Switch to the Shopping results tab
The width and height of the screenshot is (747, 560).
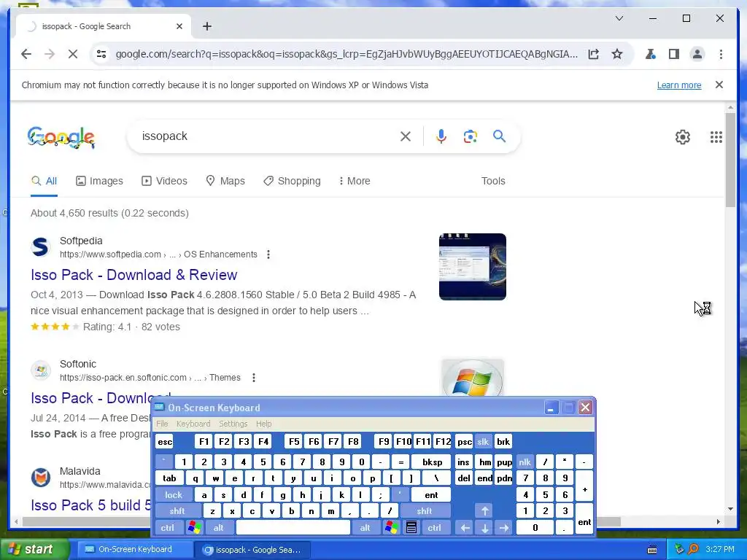(292, 181)
